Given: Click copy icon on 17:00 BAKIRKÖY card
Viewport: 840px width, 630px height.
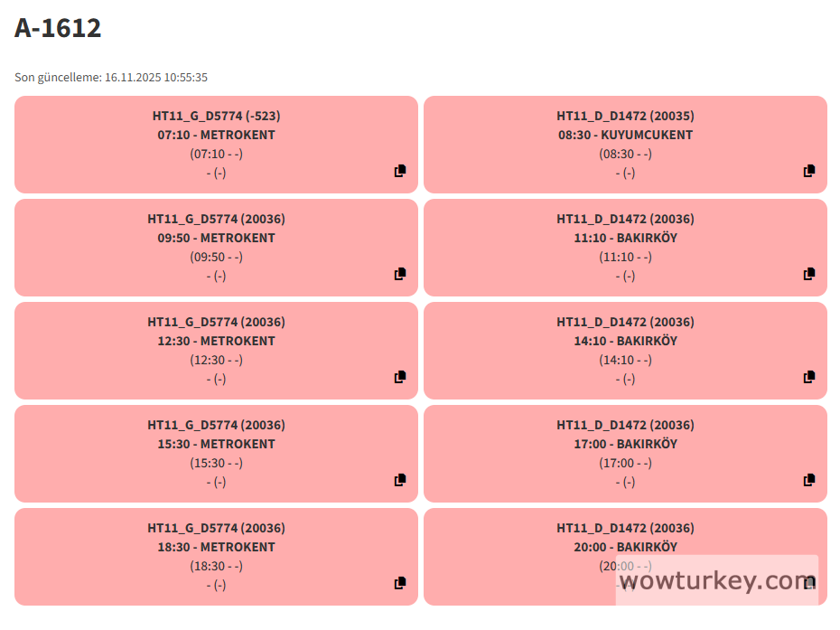Looking at the screenshot, I should (809, 480).
